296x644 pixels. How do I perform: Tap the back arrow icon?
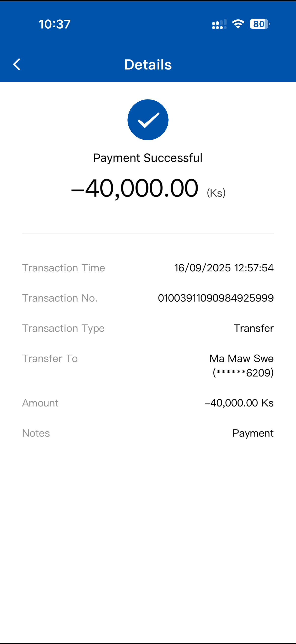(16, 64)
